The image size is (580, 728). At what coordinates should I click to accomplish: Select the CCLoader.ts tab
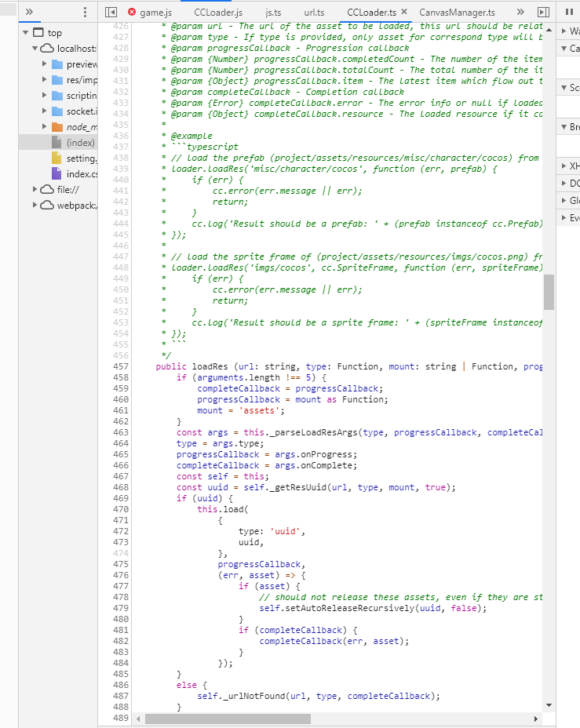[371, 13]
